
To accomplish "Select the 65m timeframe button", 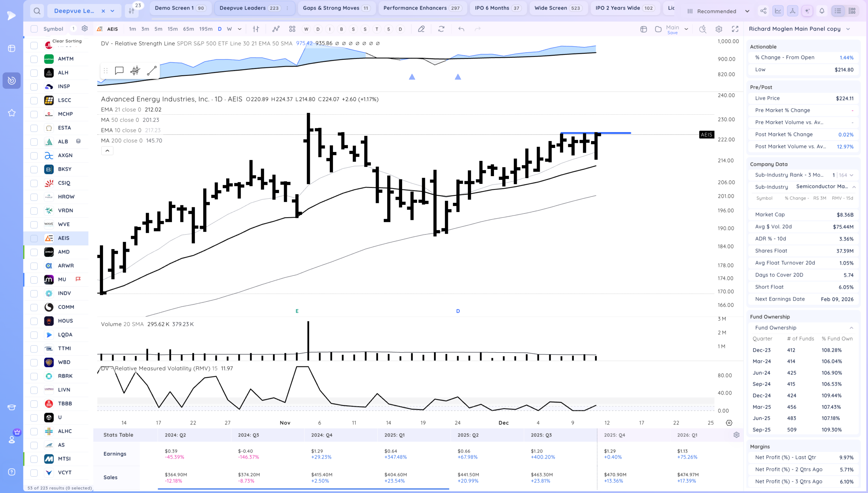I will pyautogui.click(x=189, y=29).
